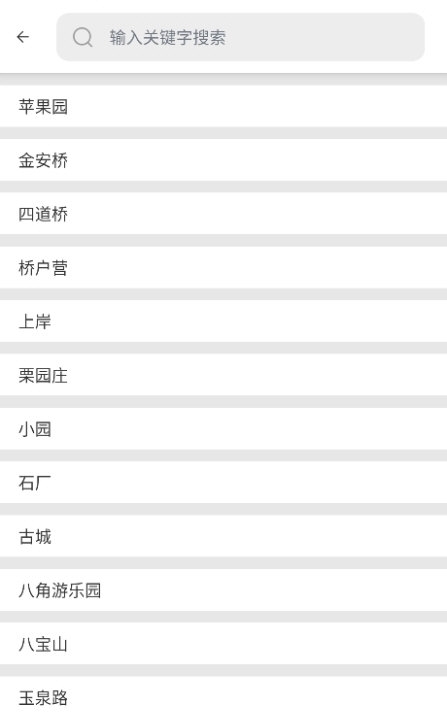Select the first station in the list

click(x=224, y=106)
